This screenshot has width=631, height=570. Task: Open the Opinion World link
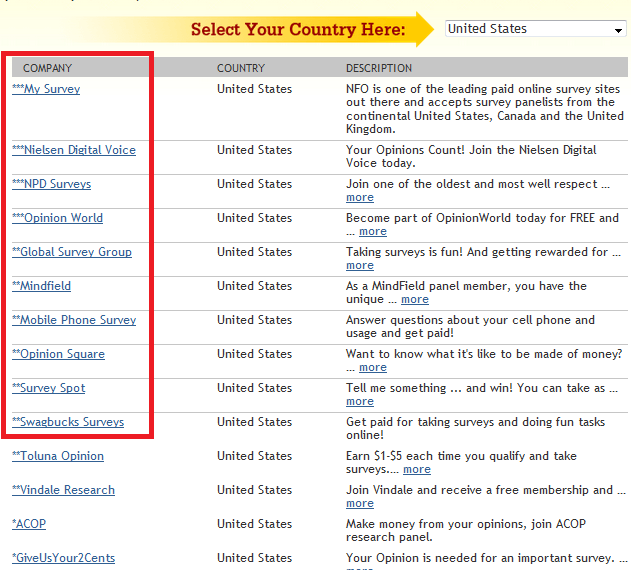(58, 218)
